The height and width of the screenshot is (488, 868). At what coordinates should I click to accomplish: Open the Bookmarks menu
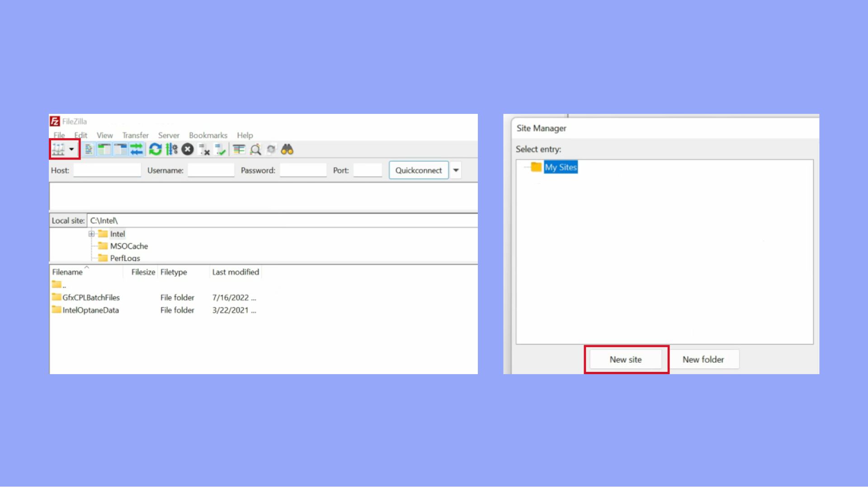pyautogui.click(x=208, y=135)
